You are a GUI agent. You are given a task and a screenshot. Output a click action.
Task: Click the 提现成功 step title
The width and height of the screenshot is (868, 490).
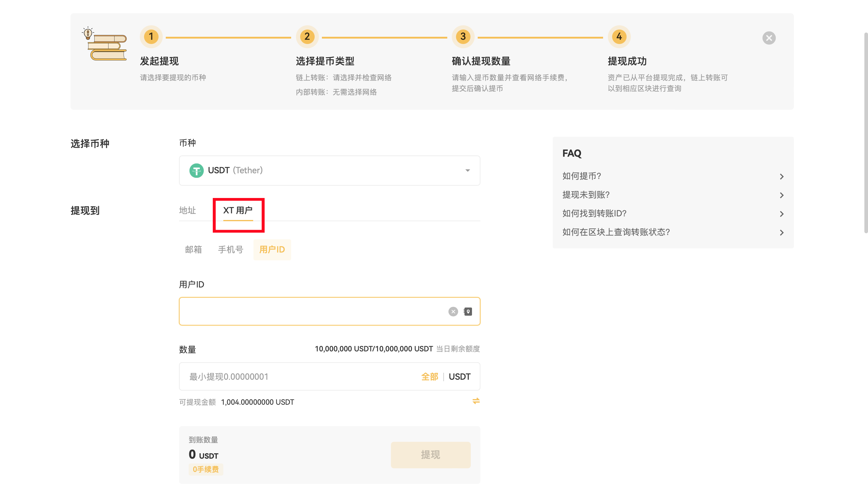(x=627, y=61)
